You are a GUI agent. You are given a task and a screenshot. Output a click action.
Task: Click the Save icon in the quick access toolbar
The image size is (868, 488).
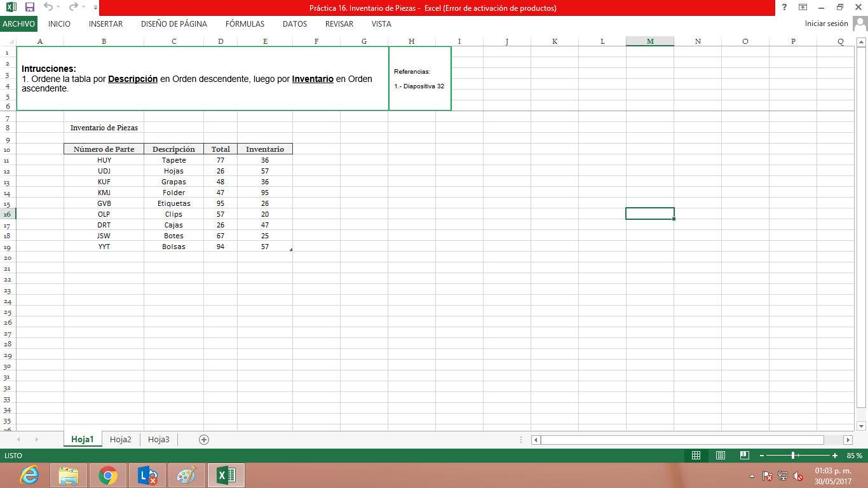[x=29, y=8]
